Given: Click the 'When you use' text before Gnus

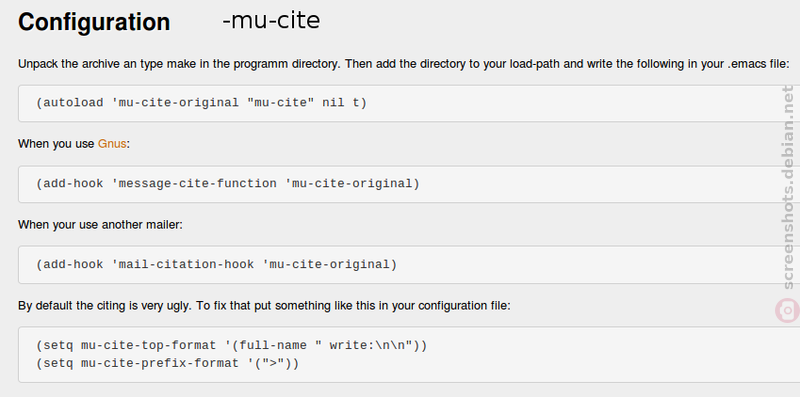Looking at the screenshot, I should (x=56, y=144).
